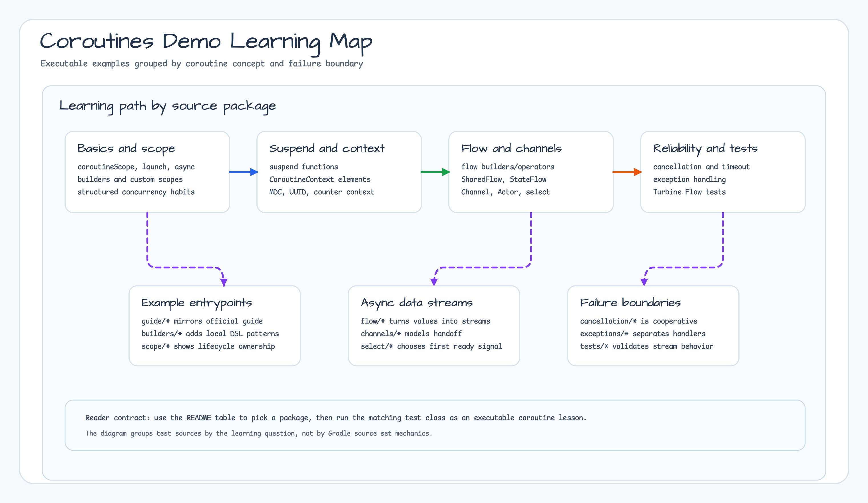Select 'guide/* mirrors official guide' line
Screen dimensions: 868x503
coord(202,321)
